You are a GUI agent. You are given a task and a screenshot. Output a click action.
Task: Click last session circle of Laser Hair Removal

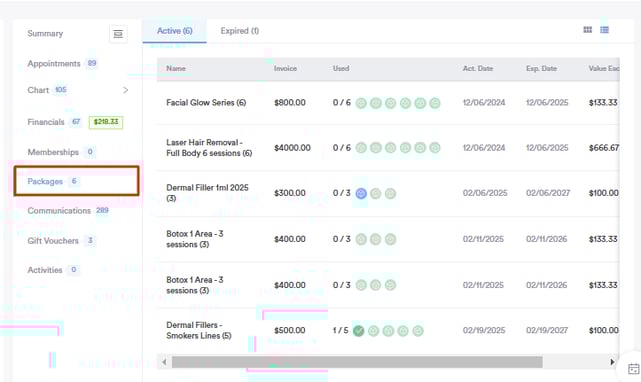tap(435, 148)
